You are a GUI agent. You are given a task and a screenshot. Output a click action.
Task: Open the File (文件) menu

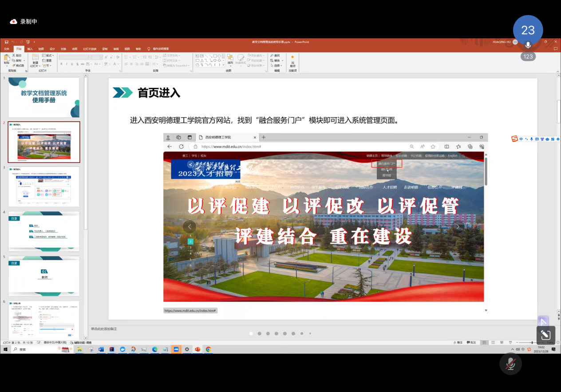pyautogui.click(x=7, y=49)
